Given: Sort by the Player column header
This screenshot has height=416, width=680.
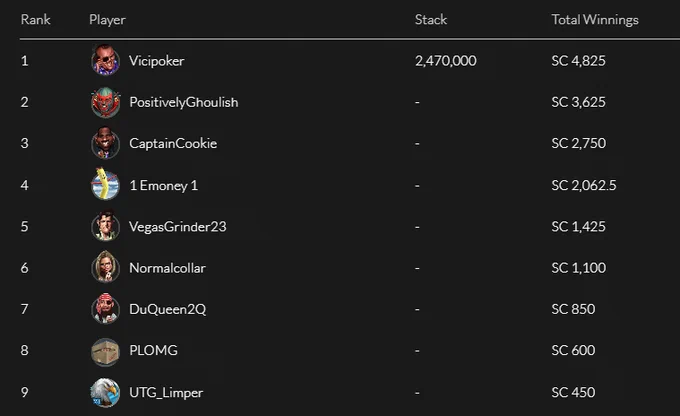Looking at the screenshot, I should click(x=107, y=20).
